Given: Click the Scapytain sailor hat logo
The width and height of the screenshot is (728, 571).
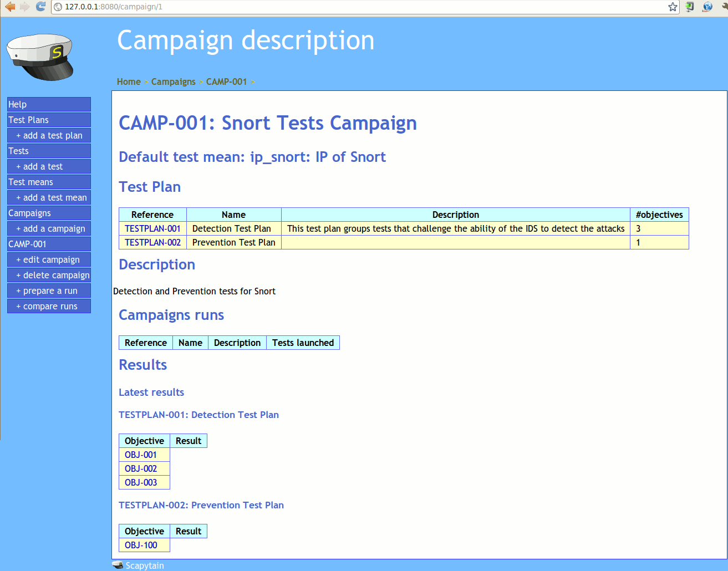Looking at the screenshot, I should point(40,57).
